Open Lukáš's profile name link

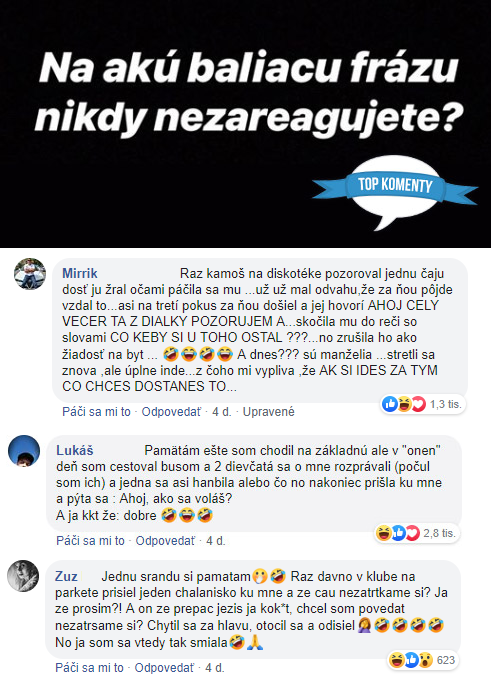(x=75, y=451)
